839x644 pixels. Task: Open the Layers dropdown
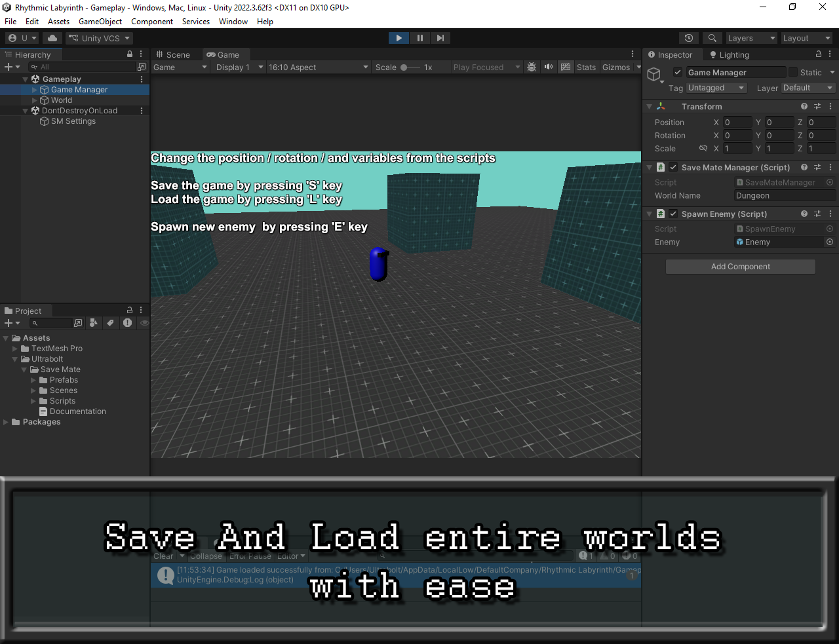751,38
